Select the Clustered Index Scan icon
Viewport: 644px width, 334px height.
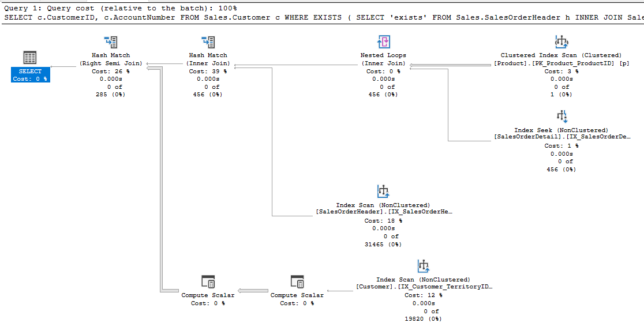tap(561, 42)
